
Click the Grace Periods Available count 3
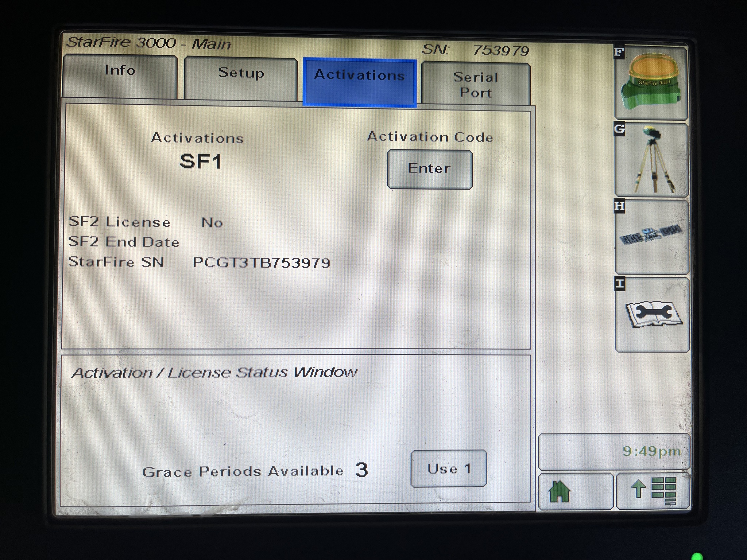point(361,470)
